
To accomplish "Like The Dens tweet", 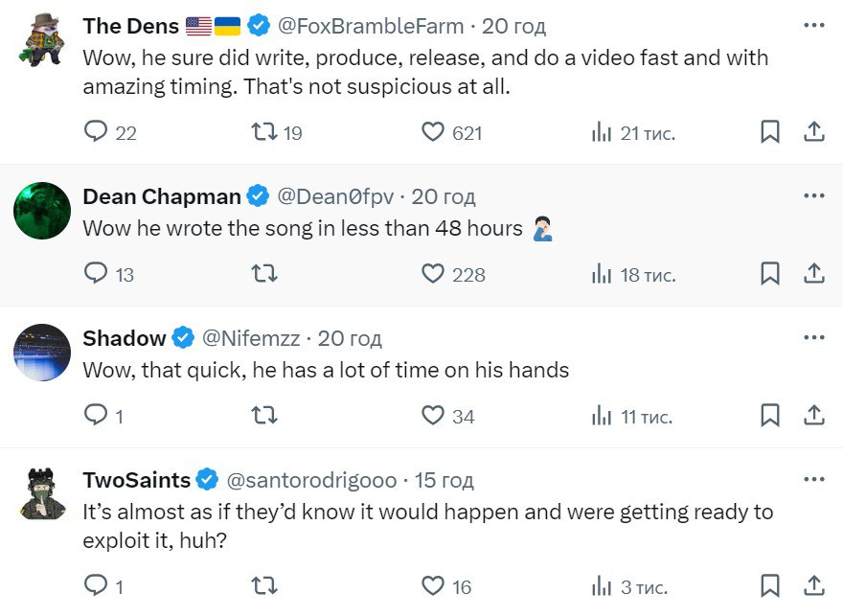I will (434, 132).
